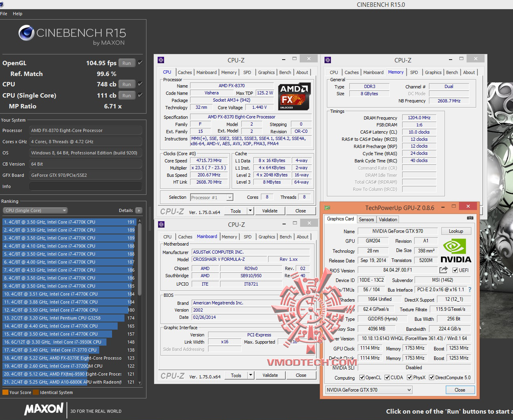Screen dimensions: 513x420
Task: Click the title icon of the CPU-Z memory timings window
Action: (328, 60)
